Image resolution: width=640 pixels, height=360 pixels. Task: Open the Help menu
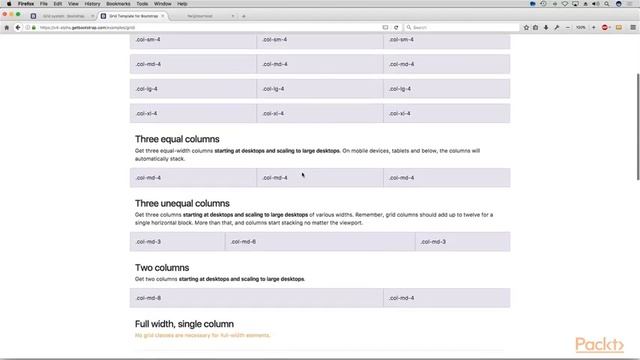pyautogui.click(x=182, y=4)
